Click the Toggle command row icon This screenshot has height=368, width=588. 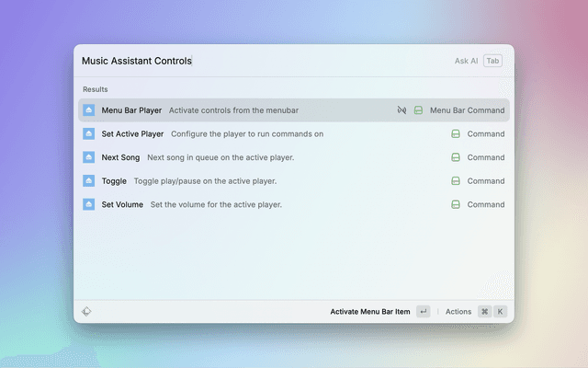click(89, 181)
